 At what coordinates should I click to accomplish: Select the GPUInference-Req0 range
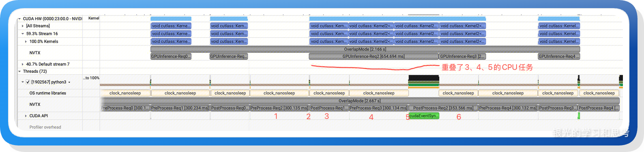click(171, 56)
